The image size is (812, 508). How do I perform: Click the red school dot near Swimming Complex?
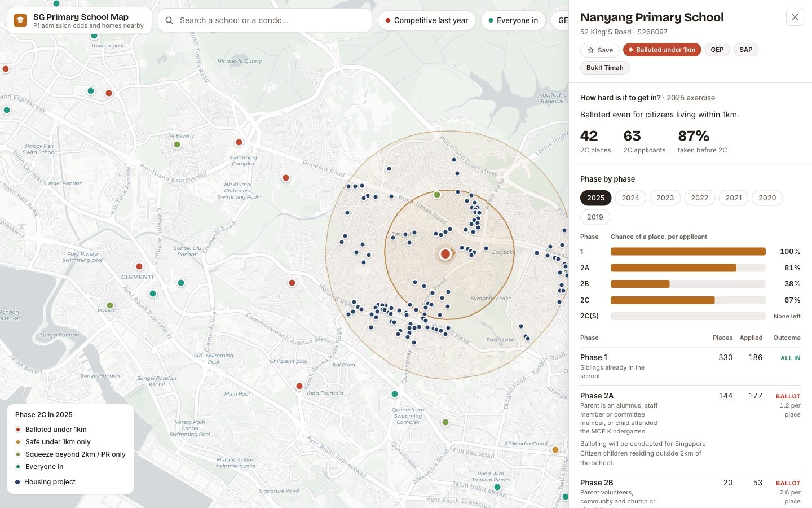[x=239, y=142]
